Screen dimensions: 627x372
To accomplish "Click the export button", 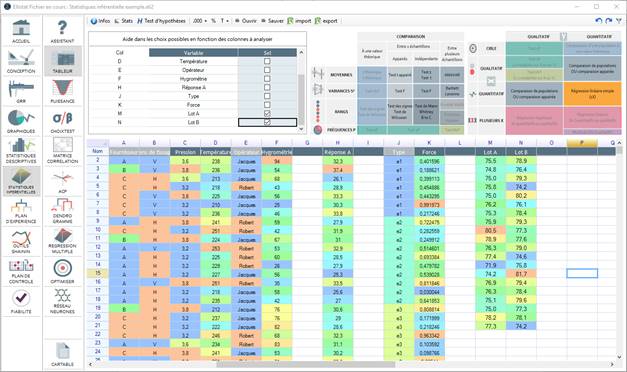I will click(x=326, y=21).
